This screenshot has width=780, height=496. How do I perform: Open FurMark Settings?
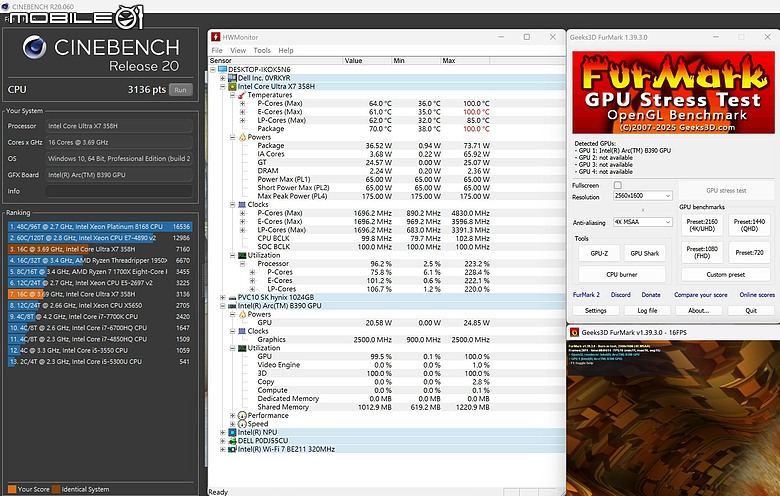pyautogui.click(x=595, y=310)
